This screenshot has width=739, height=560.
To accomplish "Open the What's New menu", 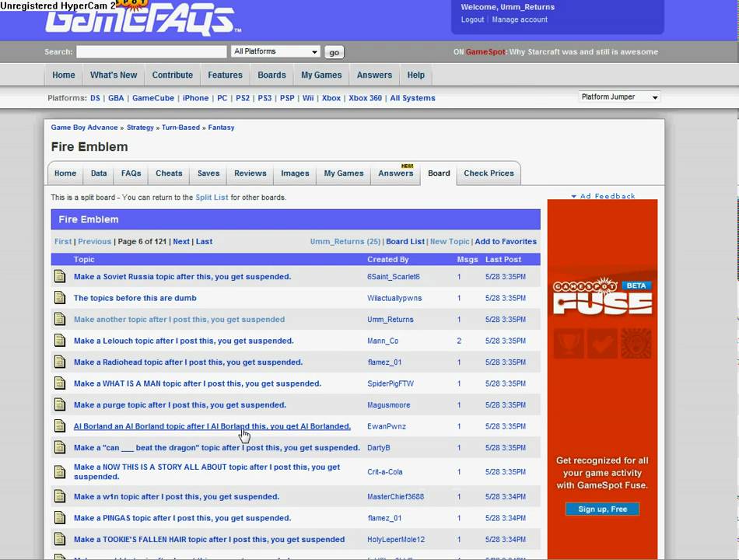I will pos(114,75).
